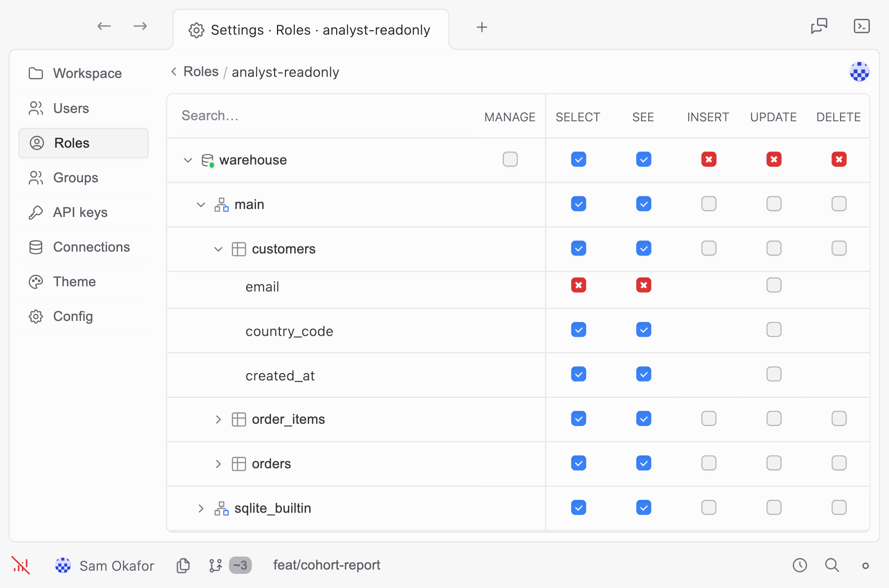This screenshot has height=588, width=889.
Task: Open the git branch icon in status bar
Action: [216, 565]
